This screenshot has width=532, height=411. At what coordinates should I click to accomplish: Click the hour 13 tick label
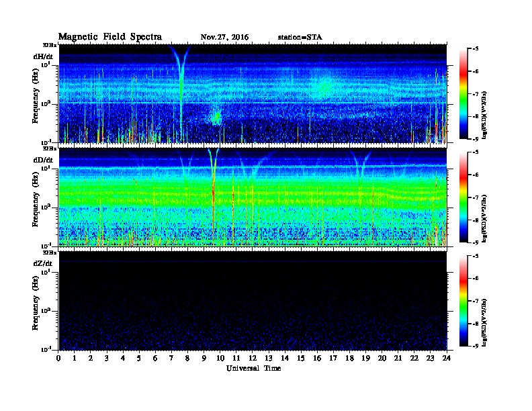pos(269,359)
